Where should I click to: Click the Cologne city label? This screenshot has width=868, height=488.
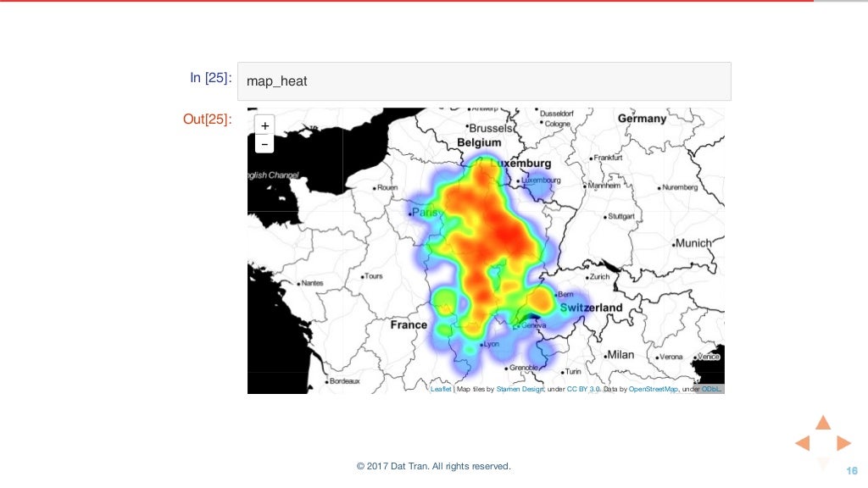click(558, 124)
